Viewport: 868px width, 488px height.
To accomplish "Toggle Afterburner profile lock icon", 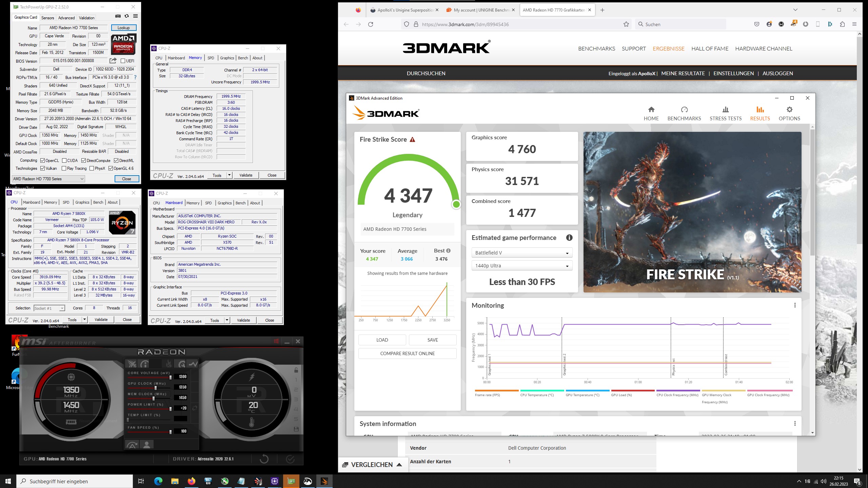I will (x=296, y=370).
